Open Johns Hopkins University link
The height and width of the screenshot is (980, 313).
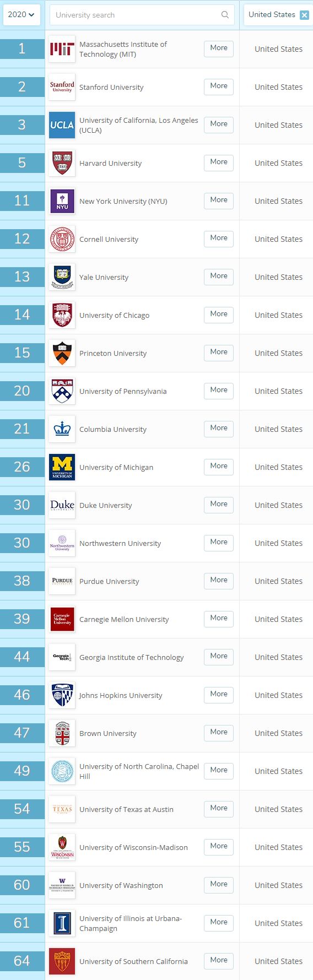click(121, 696)
